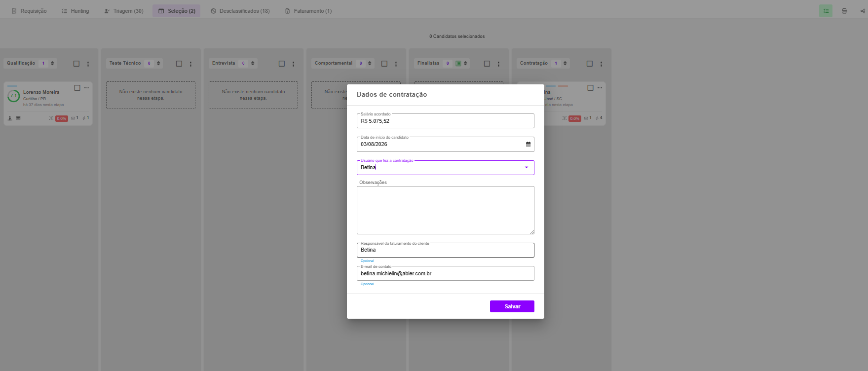Open Lorenzo Moreira card options menu

pyautogui.click(x=87, y=88)
